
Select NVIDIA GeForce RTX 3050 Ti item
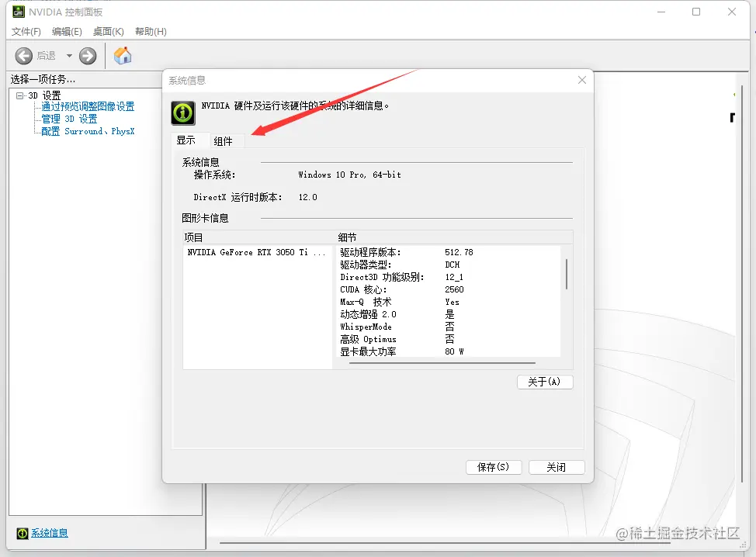[x=256, y=252]
